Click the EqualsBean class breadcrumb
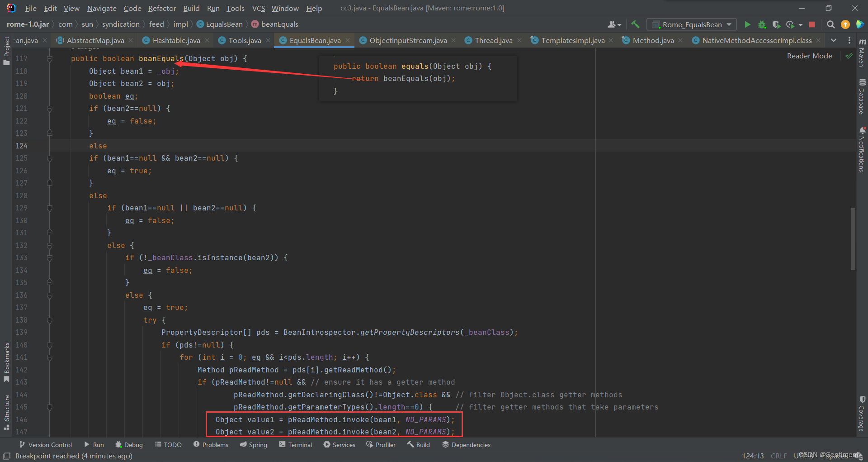 pyautogui.click(x=220, y=24)
